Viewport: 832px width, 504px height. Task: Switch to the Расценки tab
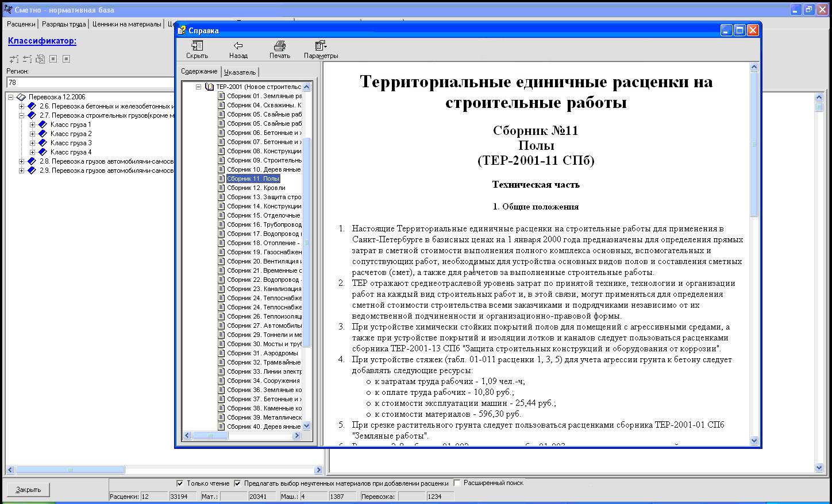21,24
